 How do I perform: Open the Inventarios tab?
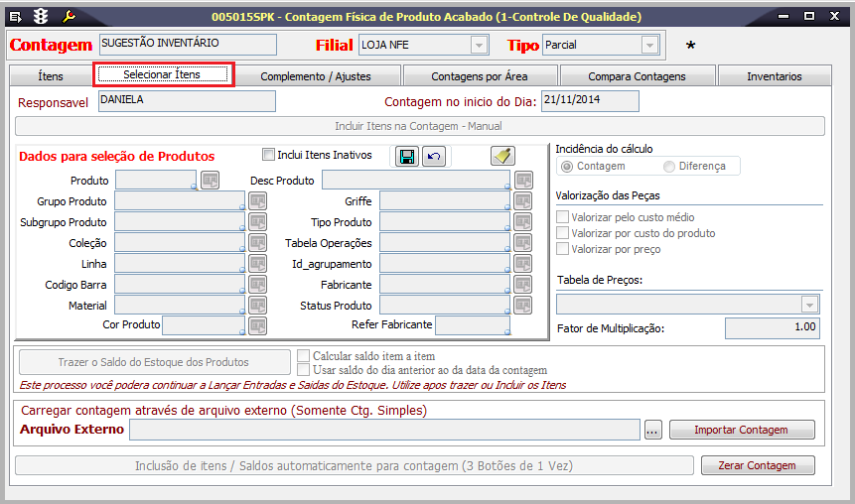pyautogui.click(x=775, y=76)
